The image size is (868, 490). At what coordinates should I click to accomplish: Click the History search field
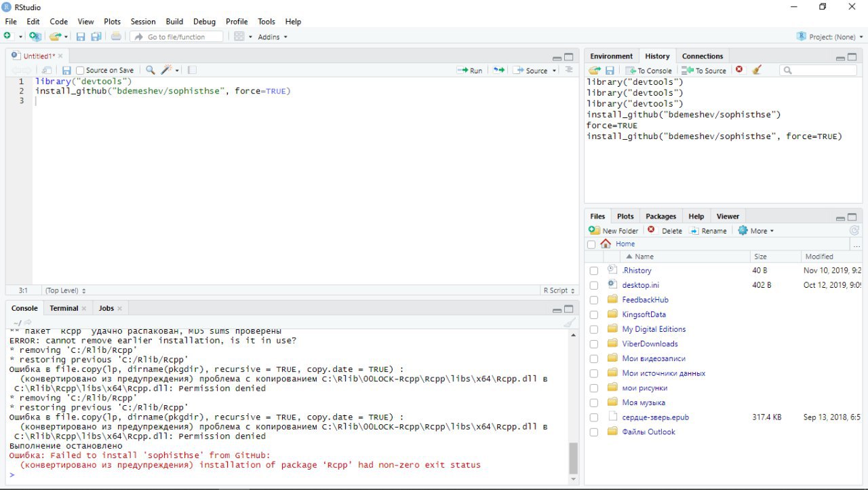point(818,70)
